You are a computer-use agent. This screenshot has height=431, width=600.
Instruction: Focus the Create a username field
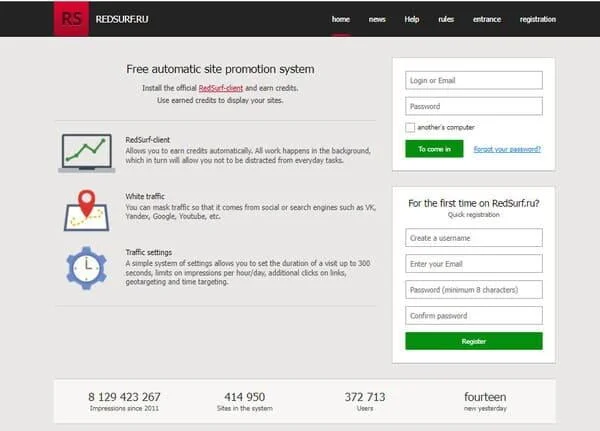(x=474, y=238)
